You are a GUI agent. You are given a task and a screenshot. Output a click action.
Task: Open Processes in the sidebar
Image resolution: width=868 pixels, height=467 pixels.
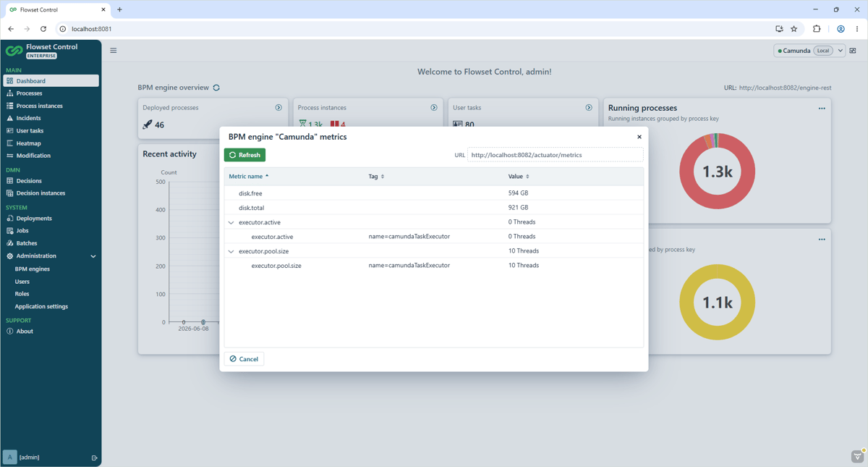pyautogui.click(x=51, y=93)
